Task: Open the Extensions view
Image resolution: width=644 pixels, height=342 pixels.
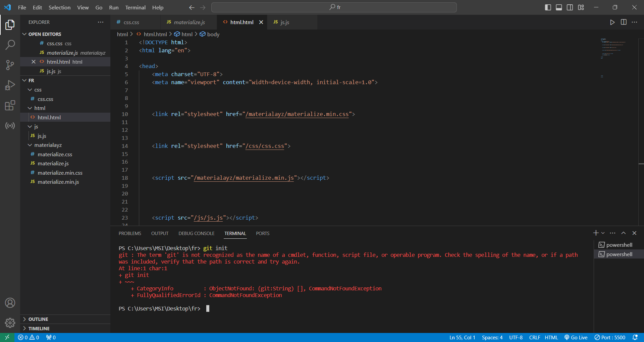Action: coord(10,105)
